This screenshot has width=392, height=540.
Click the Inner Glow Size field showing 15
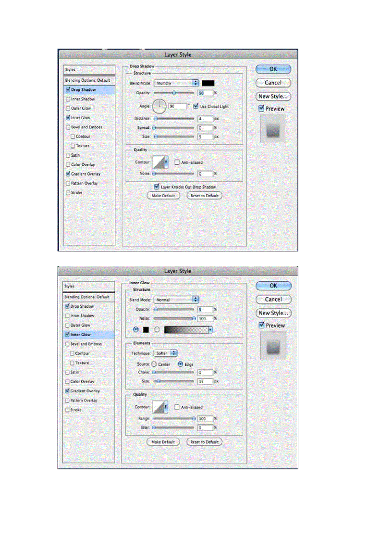(205, 381)
